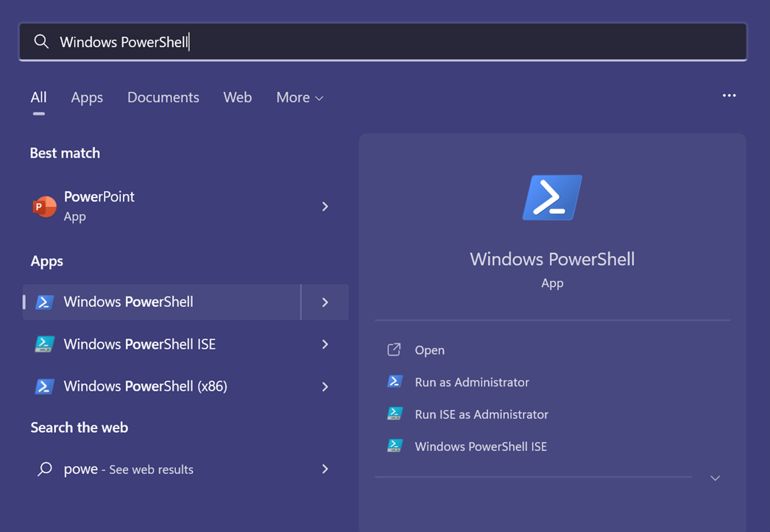Click the Run ISE as Administrator icon
This screenshot has width=770, height=532.
point(394,414)
